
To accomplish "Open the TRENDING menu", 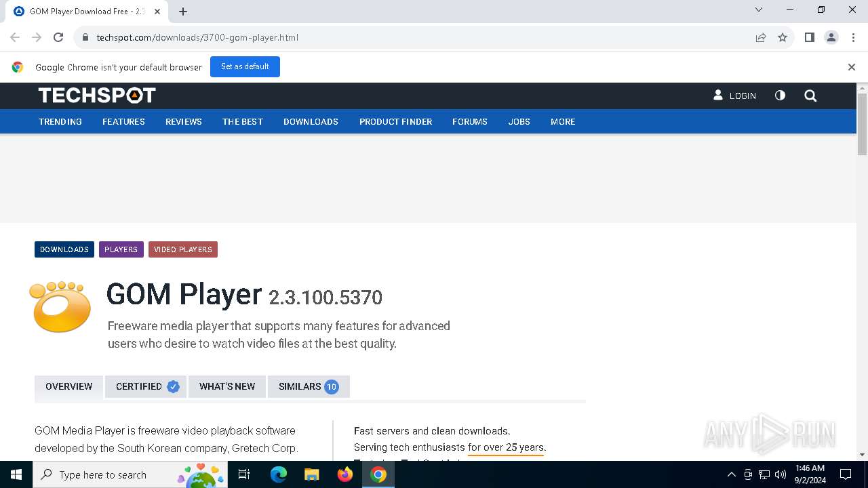I will tap(60, 122).
